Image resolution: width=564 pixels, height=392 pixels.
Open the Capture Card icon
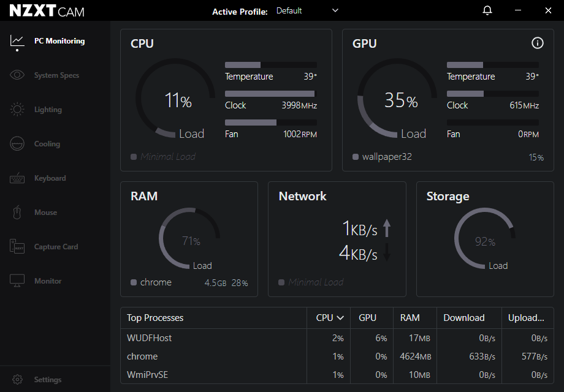click(x=17, y=247)
